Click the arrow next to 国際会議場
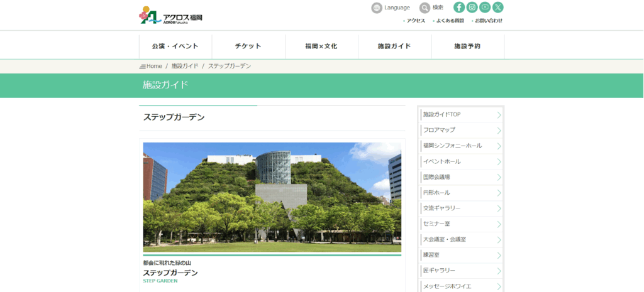 coord(499,177)
